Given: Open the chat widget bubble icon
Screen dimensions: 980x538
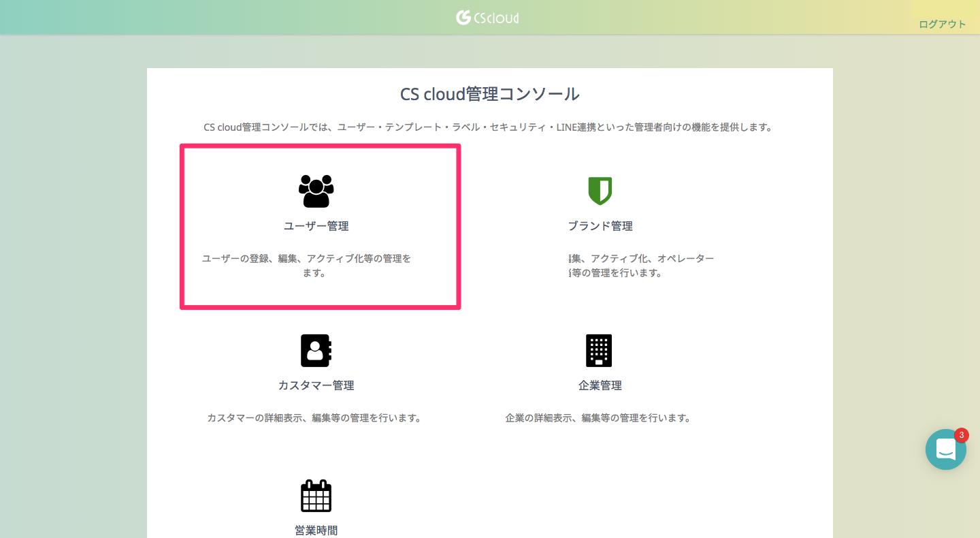Looking at the screenshot, I should point(946,449).
